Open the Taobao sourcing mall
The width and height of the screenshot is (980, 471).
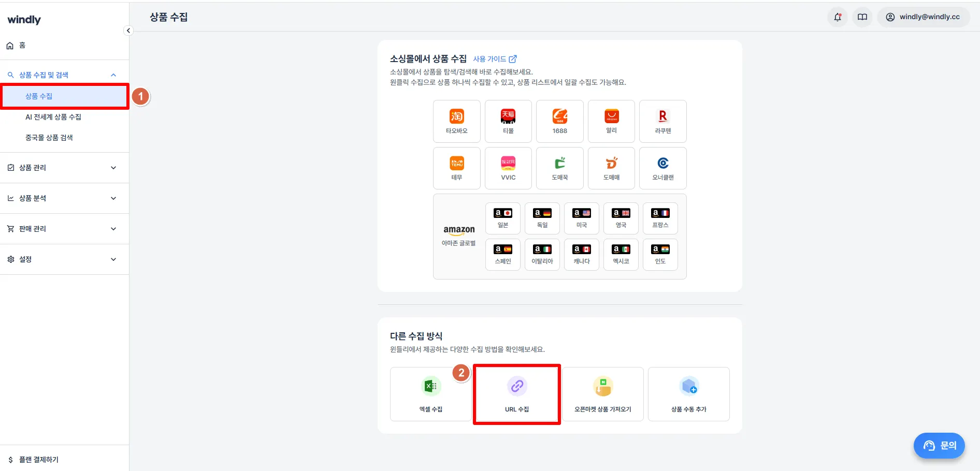457,121
